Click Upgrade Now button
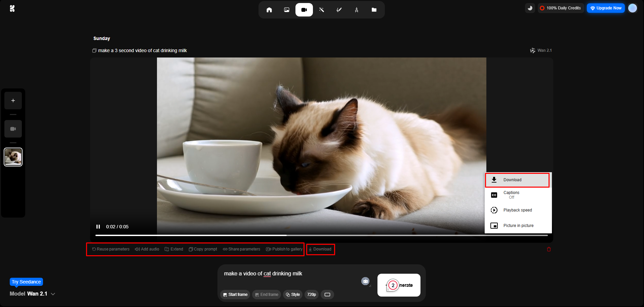This screenshot has width=644, height=307. click(606, 8)
